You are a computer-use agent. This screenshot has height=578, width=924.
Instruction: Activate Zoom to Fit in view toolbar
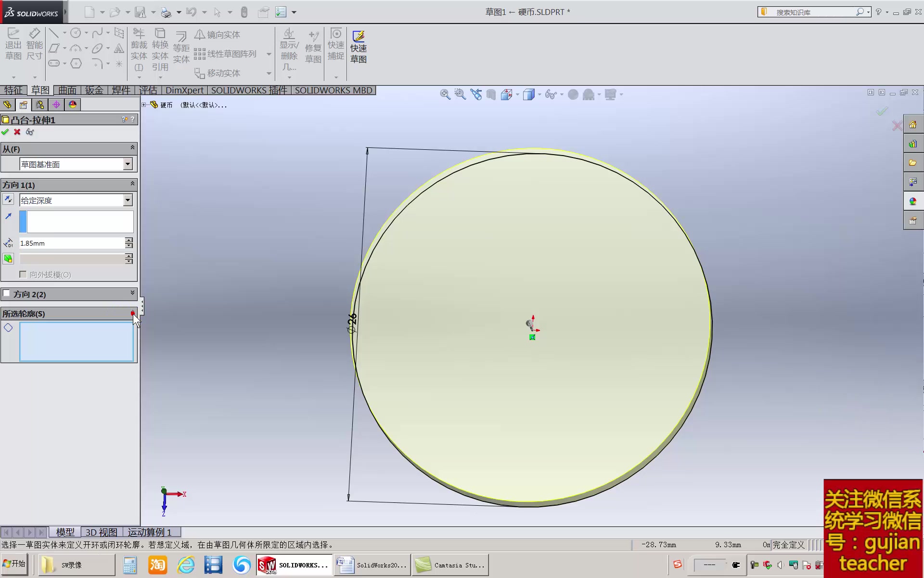[444, 94]
